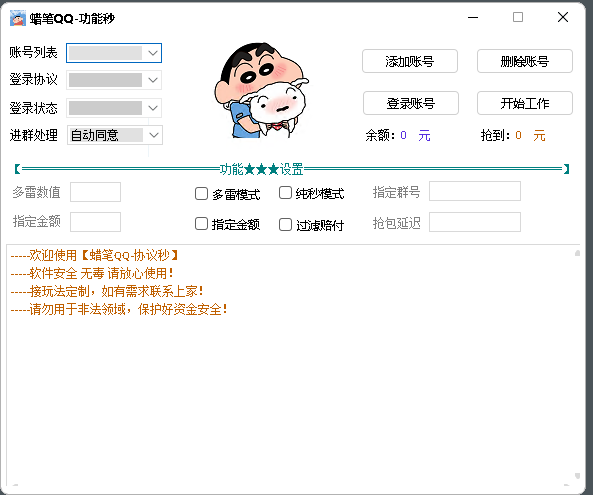Viewport: 593px width, 495px height.
Task: Focus the 抢包延迟 input field
Action: click(475, 222)
